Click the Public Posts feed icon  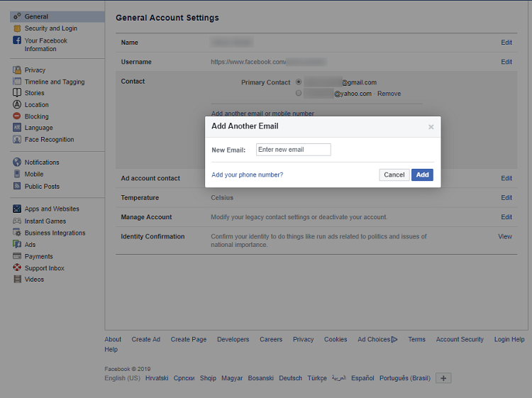pyautogui.click(x=17, y=186)
